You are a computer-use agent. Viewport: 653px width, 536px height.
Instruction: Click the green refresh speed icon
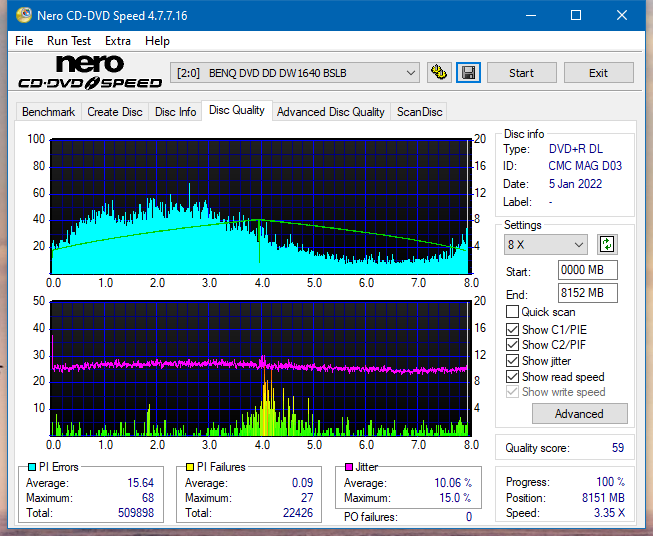click(x=607, y=244)
